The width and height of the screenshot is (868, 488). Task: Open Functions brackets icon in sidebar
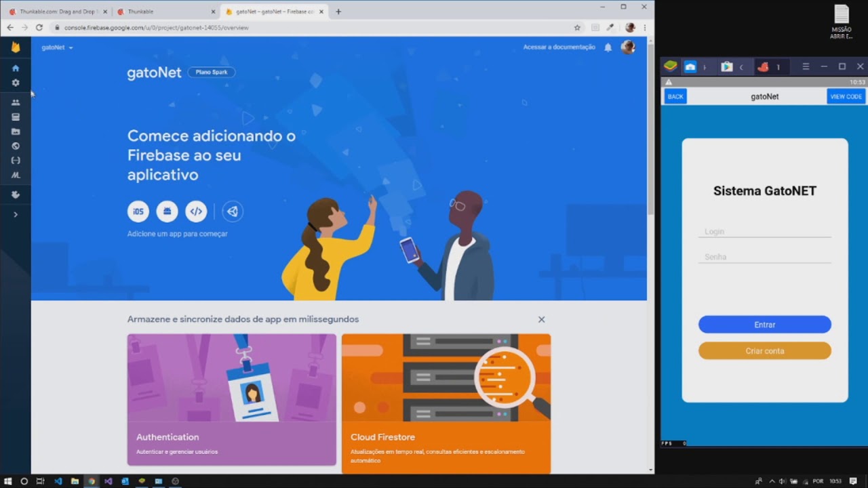16,161
